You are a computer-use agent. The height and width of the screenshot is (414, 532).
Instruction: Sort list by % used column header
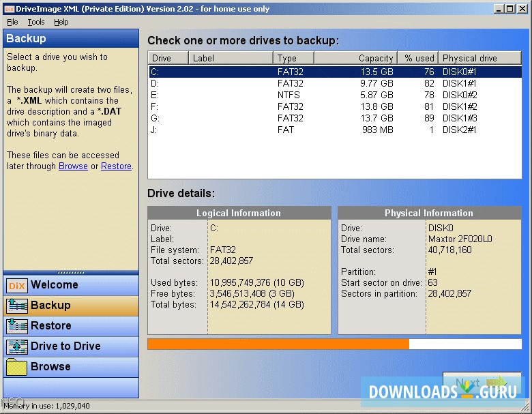(418, 58)
